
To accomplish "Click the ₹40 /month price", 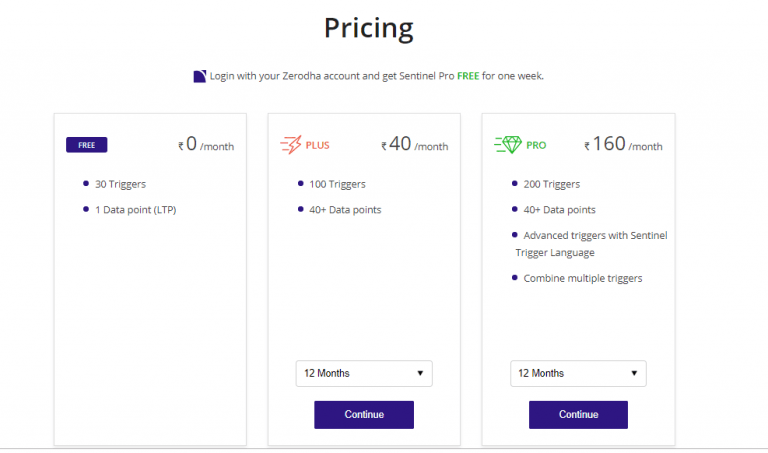I will pos(414,145).
